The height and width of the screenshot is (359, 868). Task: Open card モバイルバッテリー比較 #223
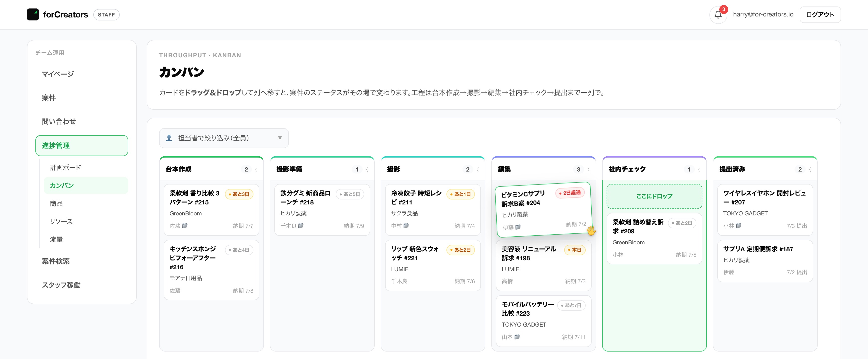[543, 321]
